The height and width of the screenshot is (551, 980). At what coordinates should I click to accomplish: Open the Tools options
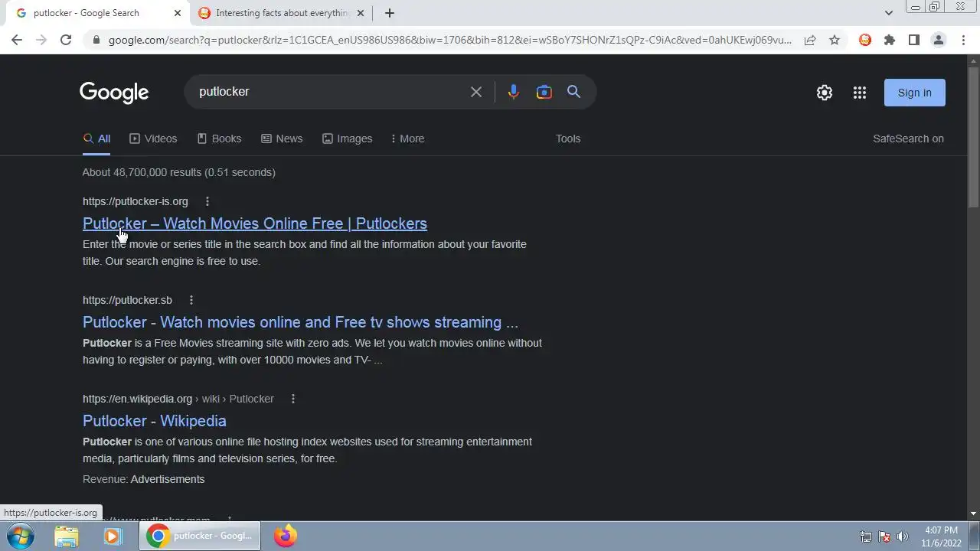(568, 139)
